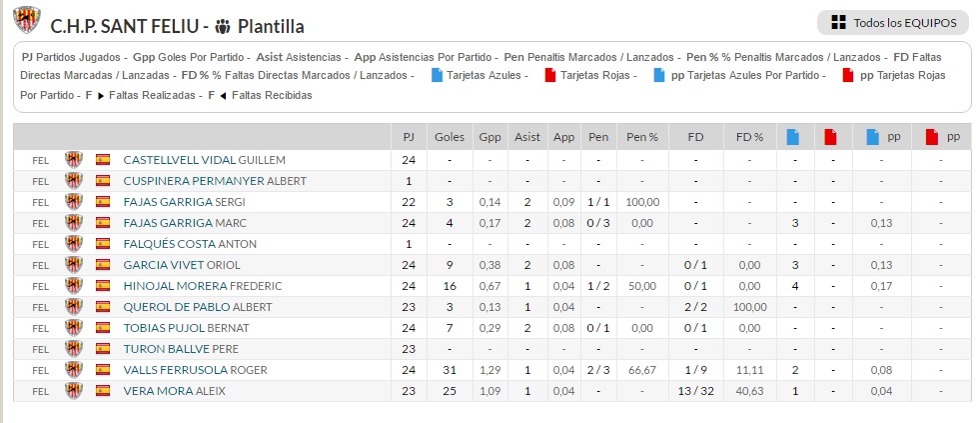Click the C.H.P. Sant Feliu club crest at top

pos(27,21)
